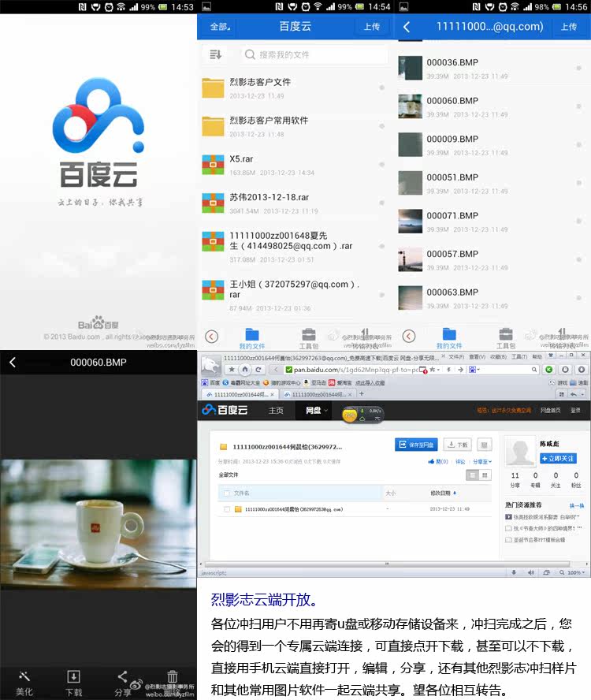This screenshot has height=700, width=591.
Task: Click the magnifier in the browser search box
Action: 533,370
